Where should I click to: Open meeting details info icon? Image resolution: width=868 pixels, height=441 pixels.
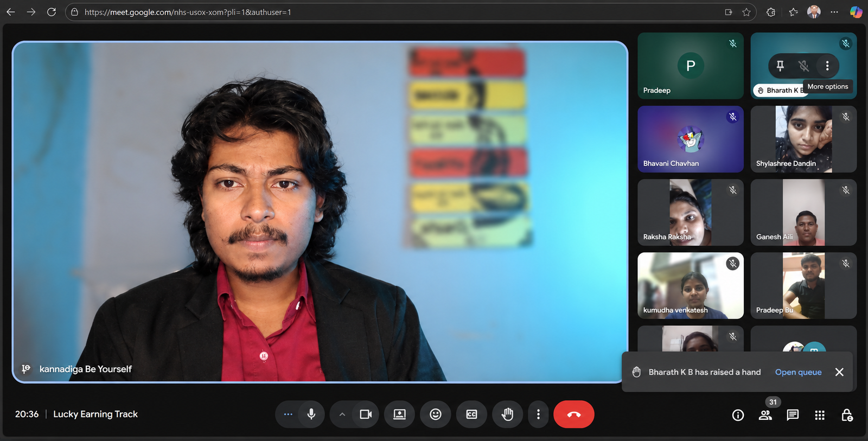point(738,416)
